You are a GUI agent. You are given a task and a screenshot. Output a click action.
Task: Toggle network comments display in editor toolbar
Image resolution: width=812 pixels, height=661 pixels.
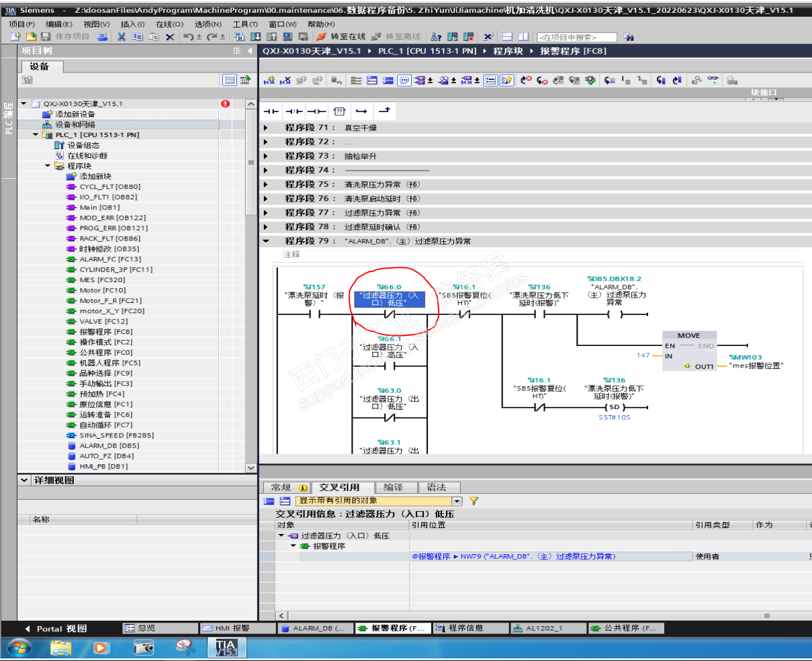coord(404,81)
